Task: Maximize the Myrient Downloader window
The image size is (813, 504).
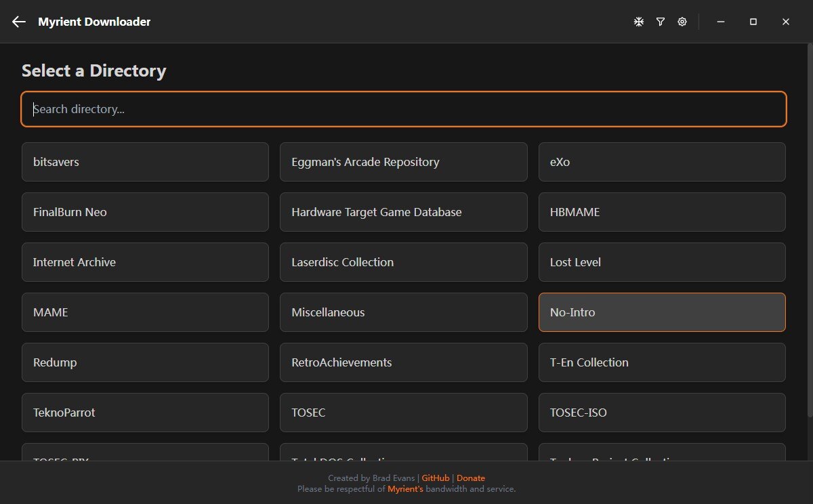Action: click(753, 22)
